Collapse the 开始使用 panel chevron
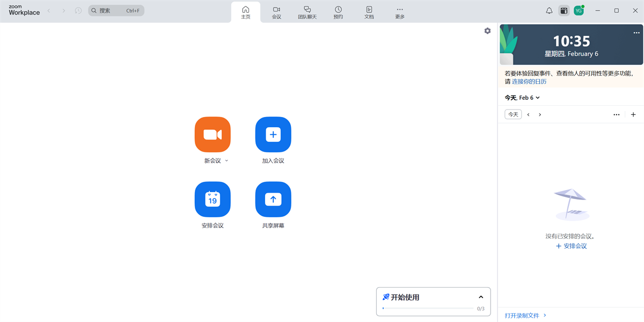 click(x=481, y=296)
